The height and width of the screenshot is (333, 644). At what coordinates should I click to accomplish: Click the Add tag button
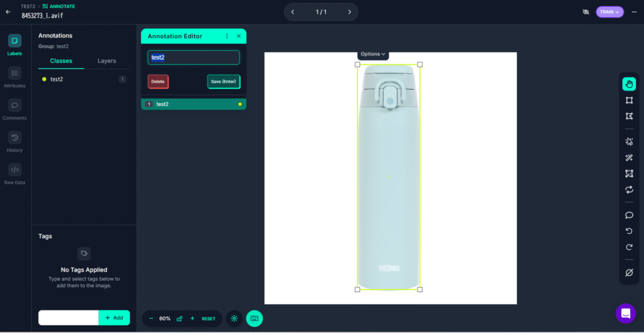point(114,318)
